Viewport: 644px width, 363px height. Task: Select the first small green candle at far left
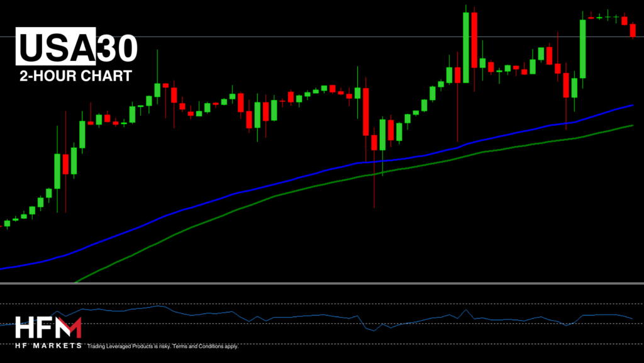click(7, 223)
